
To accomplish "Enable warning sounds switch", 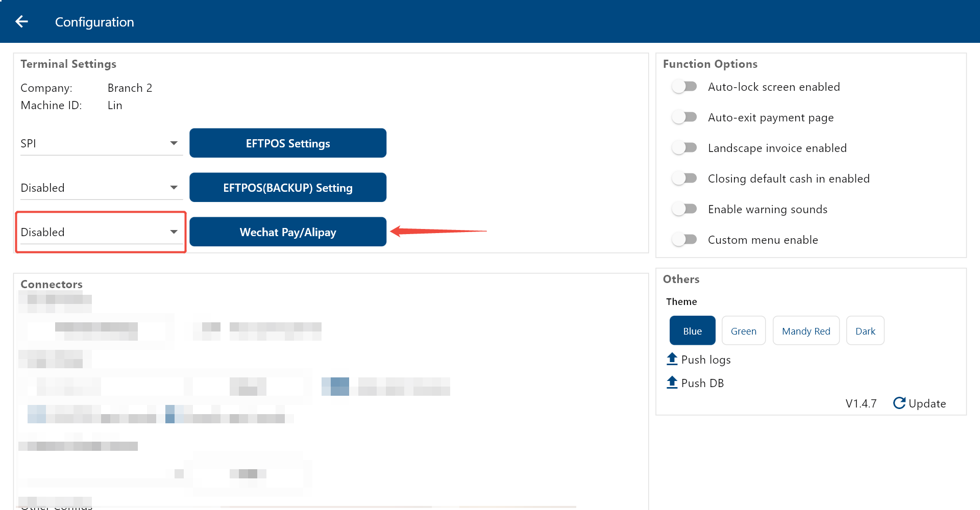I will coord(684,209).
